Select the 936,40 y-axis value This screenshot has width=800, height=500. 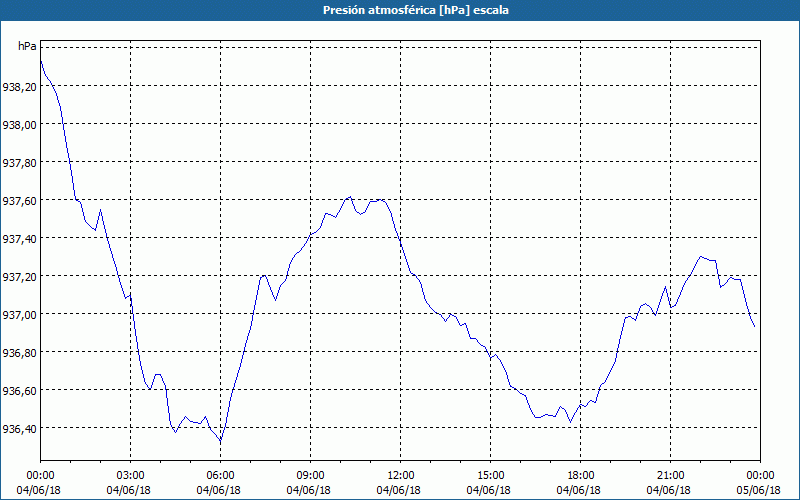click(x=19, y=429)
